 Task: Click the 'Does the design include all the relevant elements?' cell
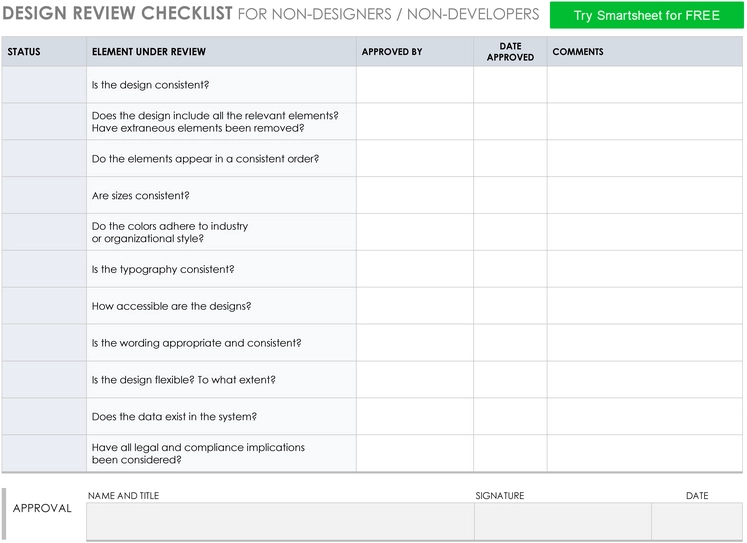[x=221, y=121]
